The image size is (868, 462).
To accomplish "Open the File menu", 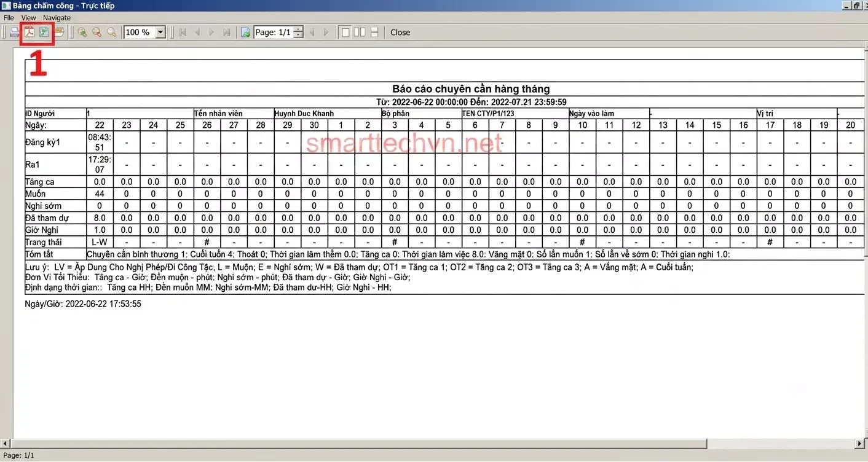I will click(x=9, y=18).
